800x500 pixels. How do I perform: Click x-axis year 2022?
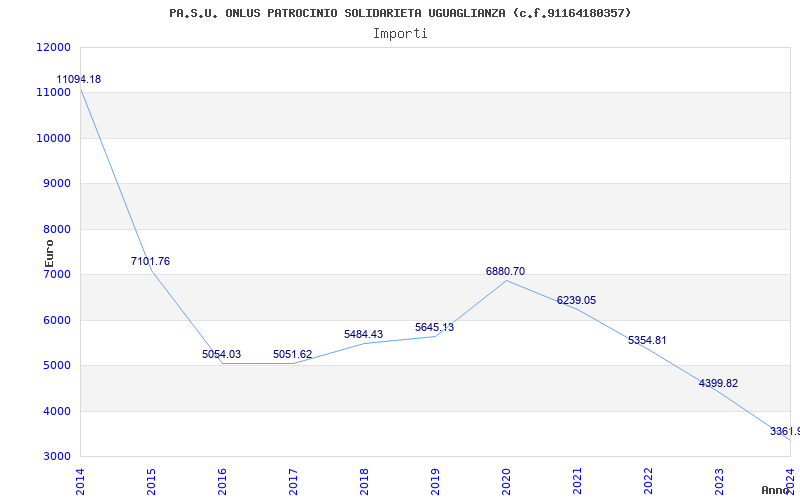point(648,481)
